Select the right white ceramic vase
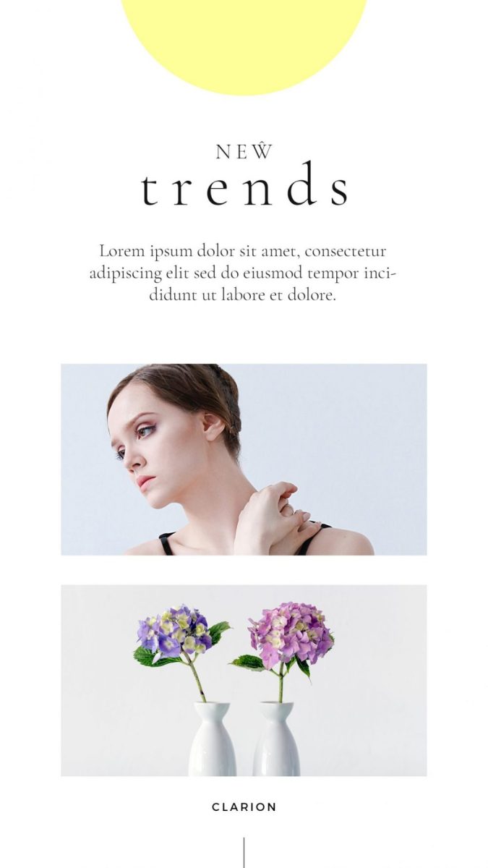Image resolution: width=488 pixels, height=868 pixels. coord(276,739)
